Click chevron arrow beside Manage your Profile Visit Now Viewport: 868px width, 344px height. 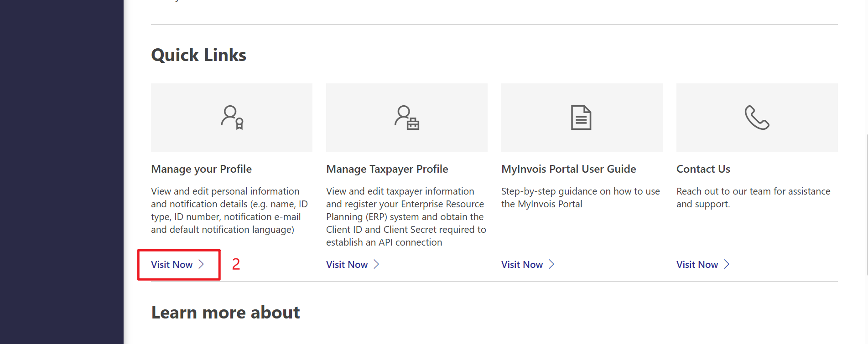201,264
